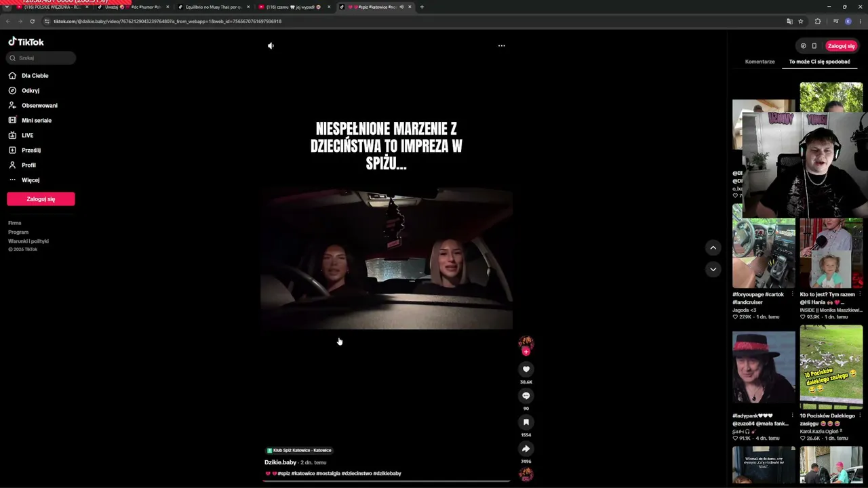
Task: Open the Odkryj page
Action: tap(31, 91)
